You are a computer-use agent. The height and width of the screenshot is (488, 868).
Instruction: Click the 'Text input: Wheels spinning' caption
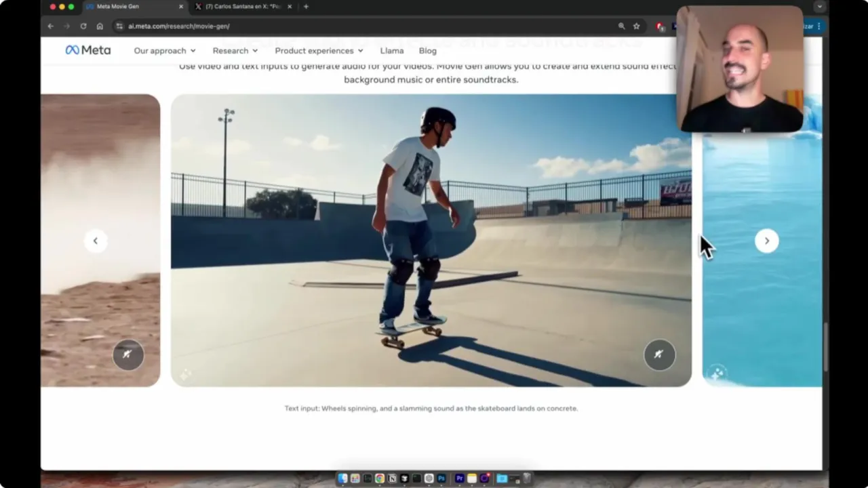coord(431,408)
